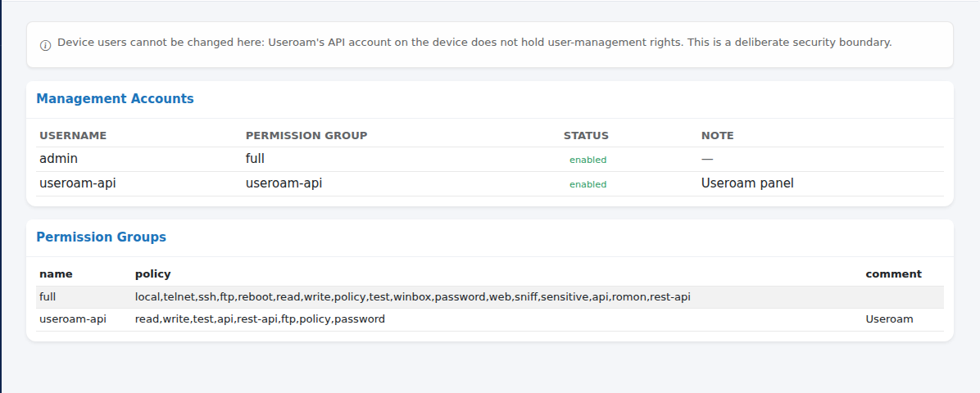Click the comment column header
The width and height of the screenshot is (980, 393).
[x=894, y=274]
